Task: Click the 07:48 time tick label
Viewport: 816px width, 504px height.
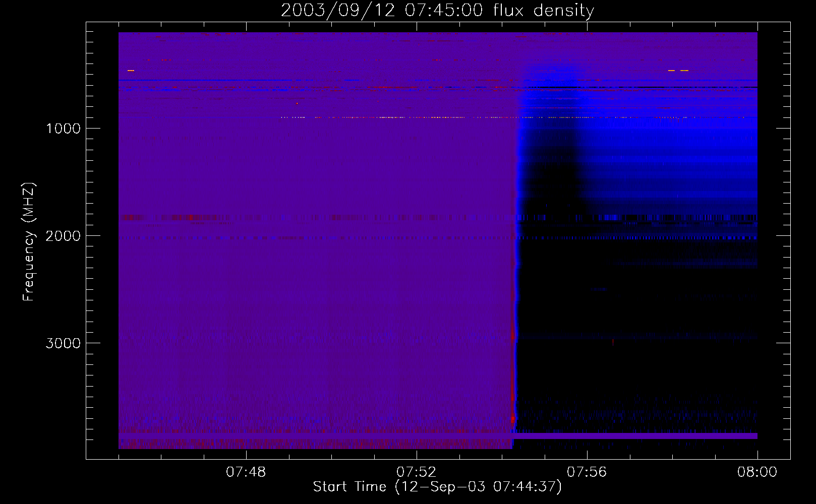Action: [x=246, y=472]
